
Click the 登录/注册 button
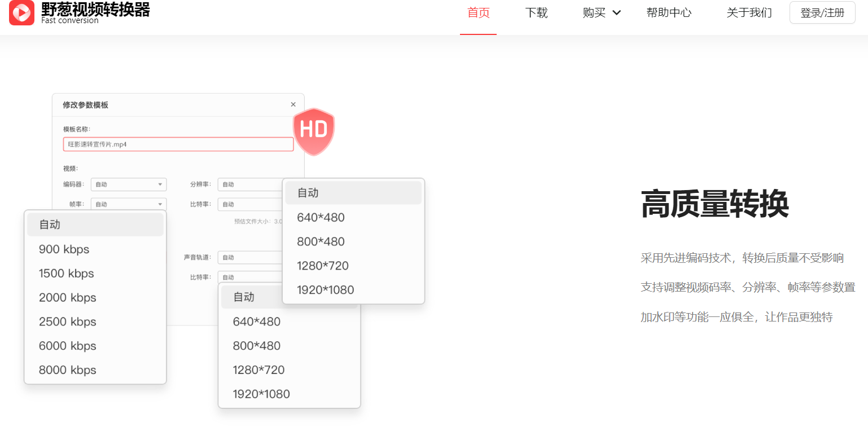[x=822, y=12]
